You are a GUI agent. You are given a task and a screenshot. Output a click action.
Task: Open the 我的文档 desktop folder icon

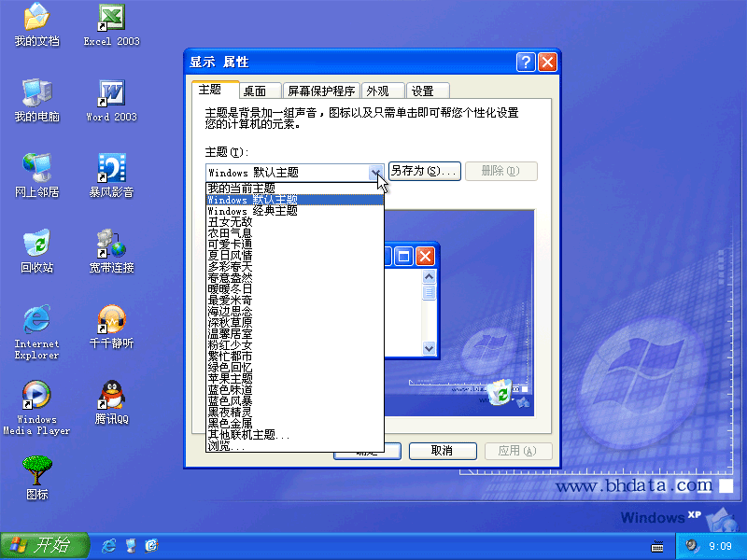point(36,25)
